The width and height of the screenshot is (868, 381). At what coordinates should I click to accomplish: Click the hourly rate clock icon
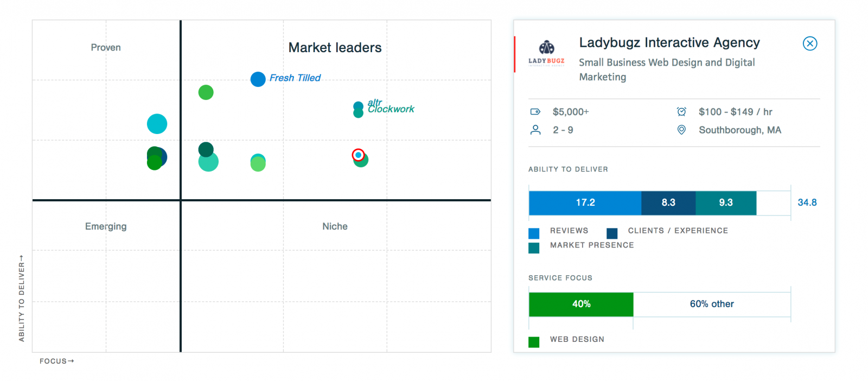click(681, 112)
